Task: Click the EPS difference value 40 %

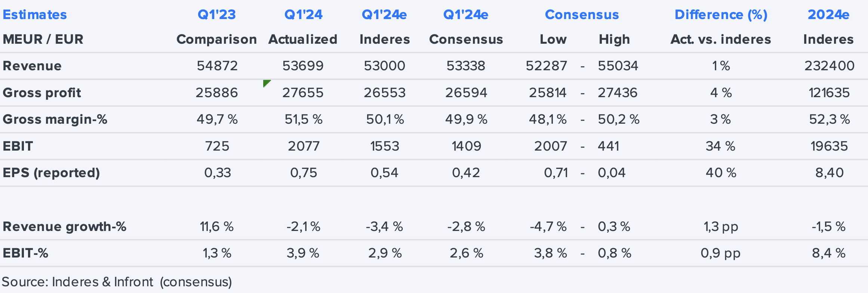Action: coord(721,173)
